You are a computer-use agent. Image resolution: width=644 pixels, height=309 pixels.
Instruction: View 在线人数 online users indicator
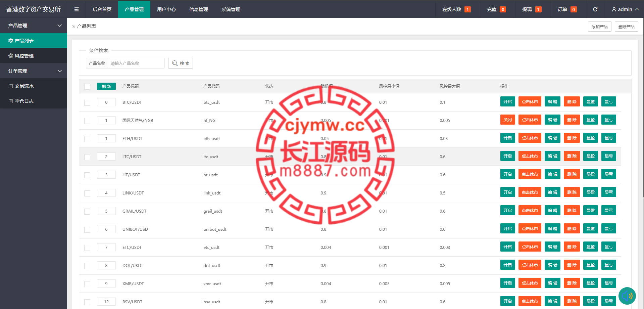point(456,9)
